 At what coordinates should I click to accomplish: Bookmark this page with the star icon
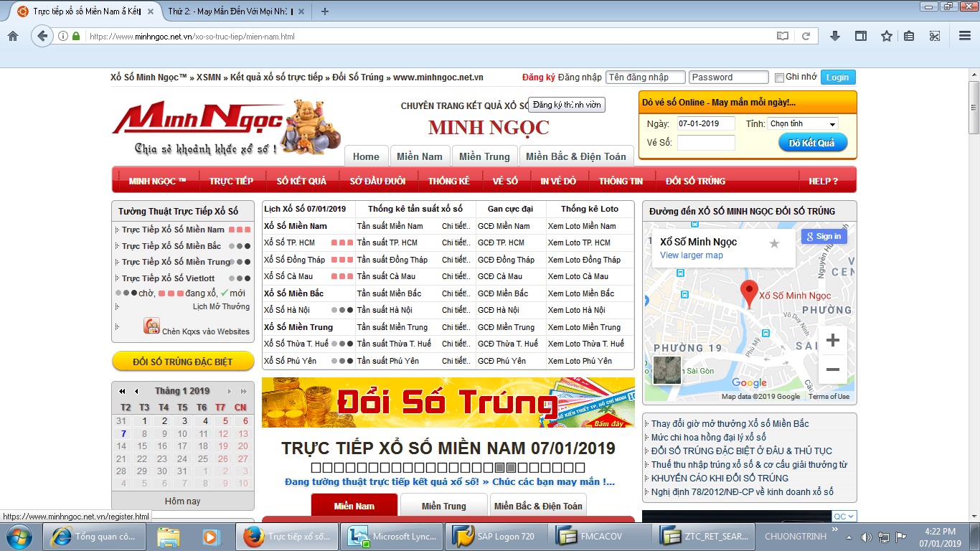[887, 36]
